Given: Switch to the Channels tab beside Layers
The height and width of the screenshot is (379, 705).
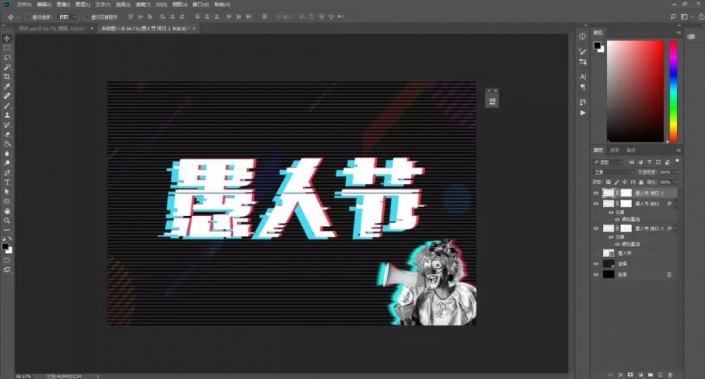Looking at the screenshot, I should 615,150.
